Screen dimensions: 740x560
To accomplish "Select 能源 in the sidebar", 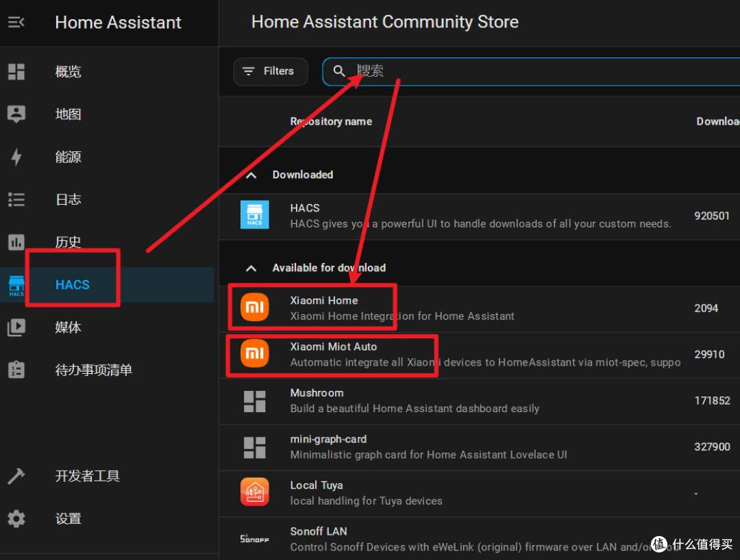I will [69, 157].
